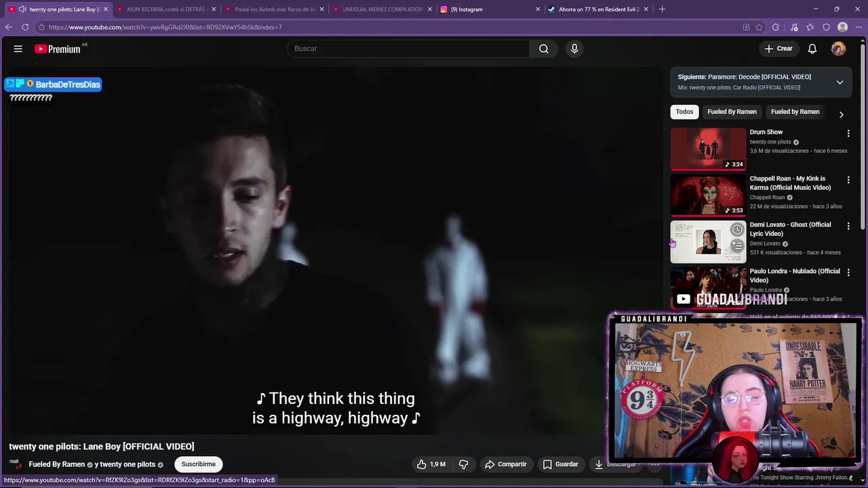Open more options for Demi Lovato Ghost video

point(848,226)
